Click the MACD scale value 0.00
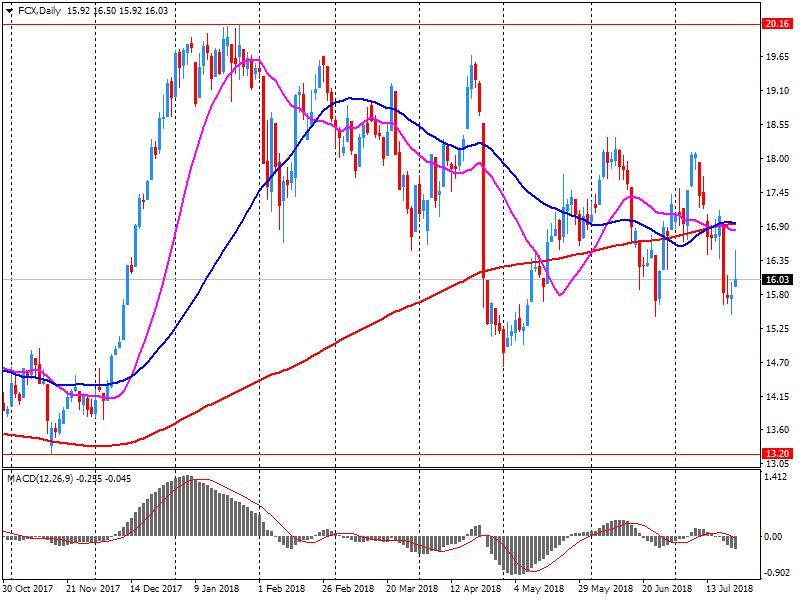 click(x=773, y=537)
